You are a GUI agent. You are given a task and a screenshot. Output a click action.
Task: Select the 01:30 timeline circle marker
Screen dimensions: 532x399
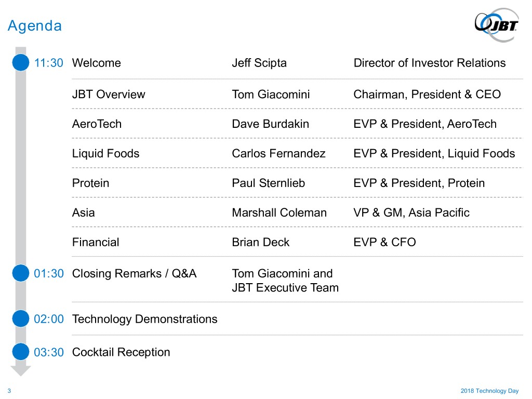(20, 273)
